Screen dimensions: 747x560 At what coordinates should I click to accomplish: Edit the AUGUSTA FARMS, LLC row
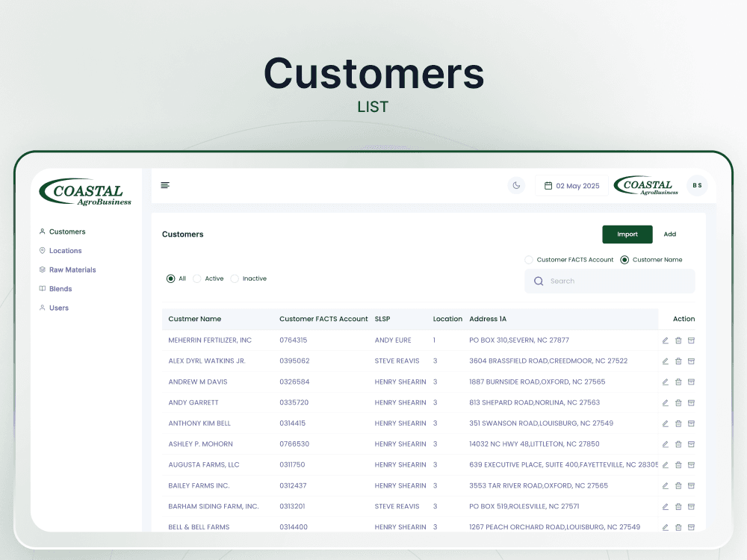point(666,464)
